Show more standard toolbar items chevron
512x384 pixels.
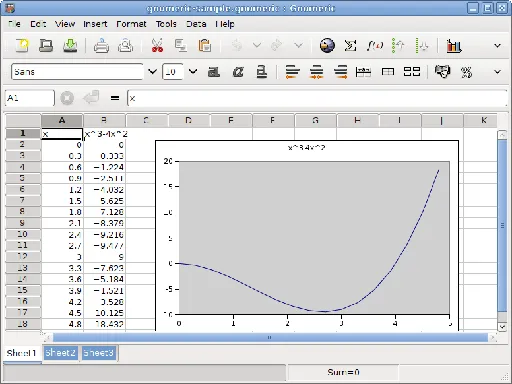(497, 45)
